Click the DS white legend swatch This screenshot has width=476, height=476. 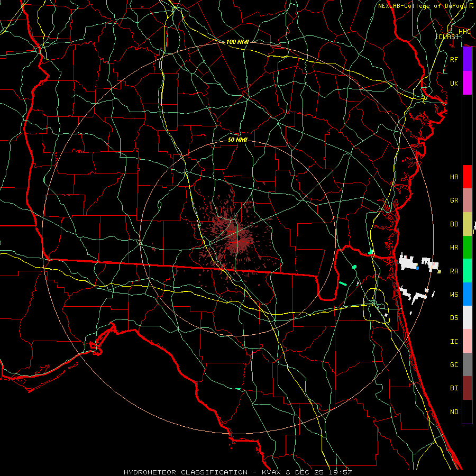pos(467,317)
